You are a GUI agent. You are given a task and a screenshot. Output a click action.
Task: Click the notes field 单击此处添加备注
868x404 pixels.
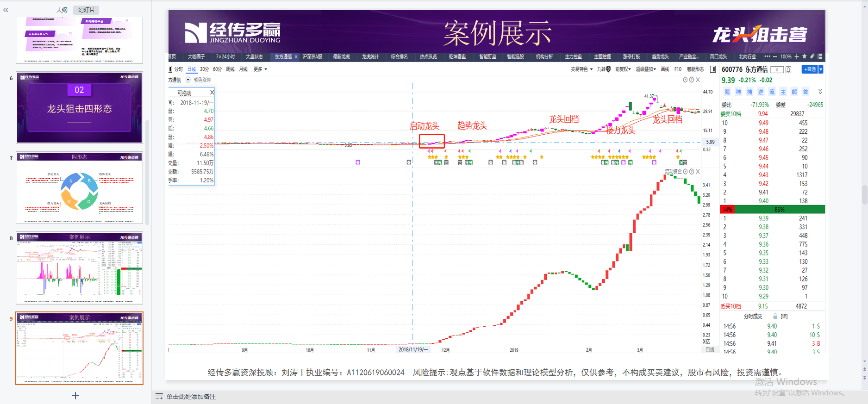point(191,397)
